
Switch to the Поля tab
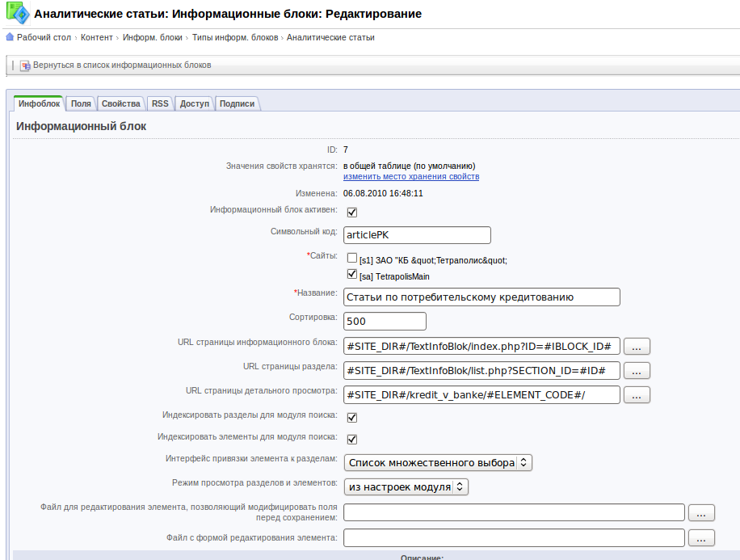pyautogui.click(x=81, y=103)
